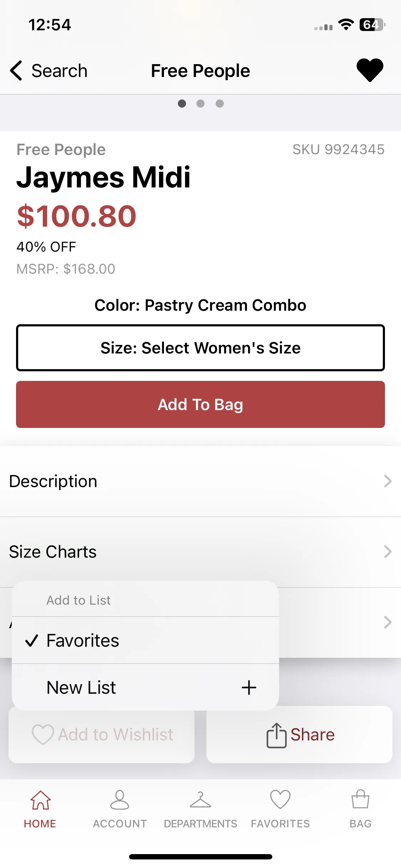Open the Departments hanger icon
The image size is (401, 868).
pos(200,800)
